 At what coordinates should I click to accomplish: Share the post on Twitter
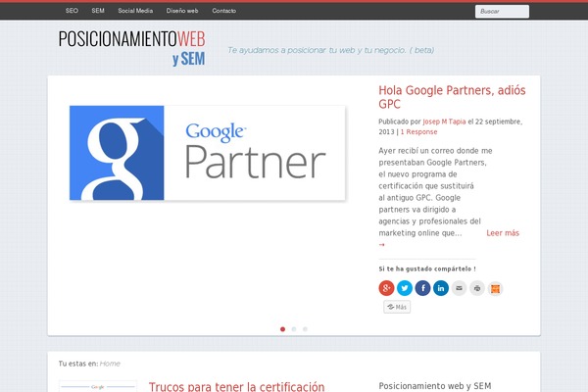pyautogui.click(x=405, y=288)
